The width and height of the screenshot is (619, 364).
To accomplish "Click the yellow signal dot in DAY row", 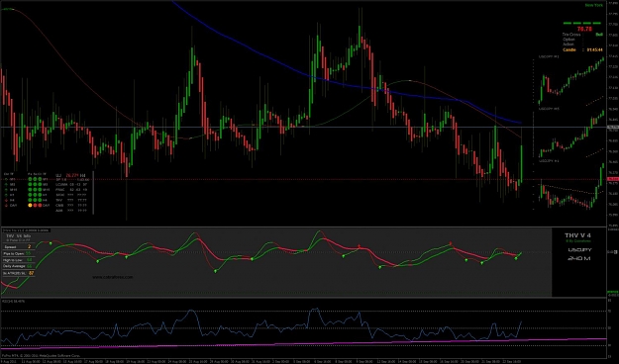I will 30,205.
